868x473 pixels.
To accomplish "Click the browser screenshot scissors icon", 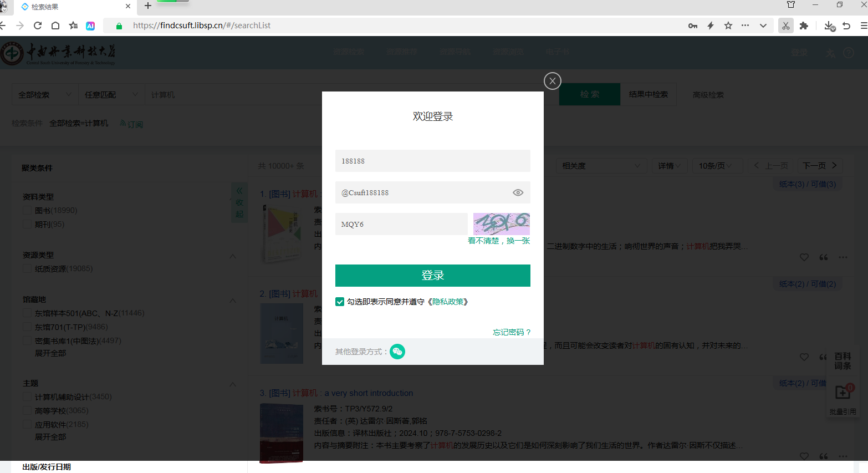I will (x=785, y=26).
